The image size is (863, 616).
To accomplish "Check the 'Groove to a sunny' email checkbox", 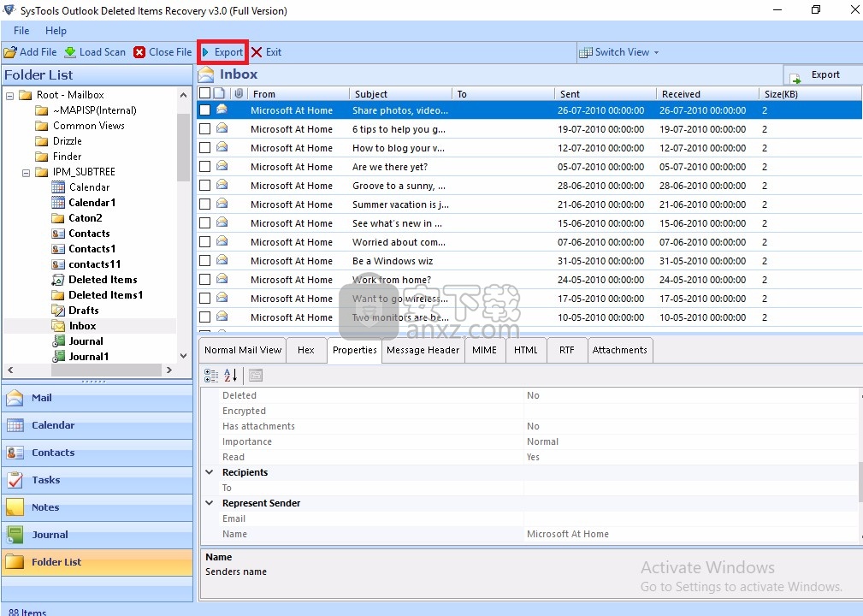I will coord(204,186).
